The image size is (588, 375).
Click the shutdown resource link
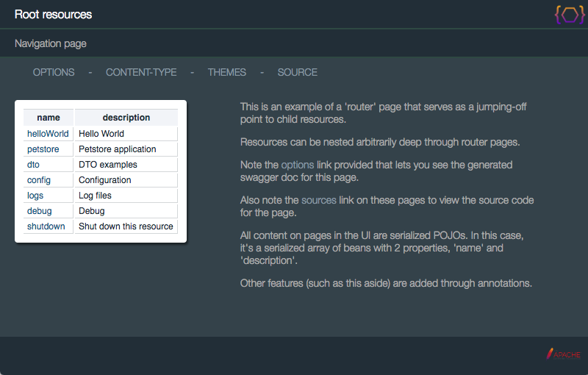pyautogui.click(x=46, y=226)
